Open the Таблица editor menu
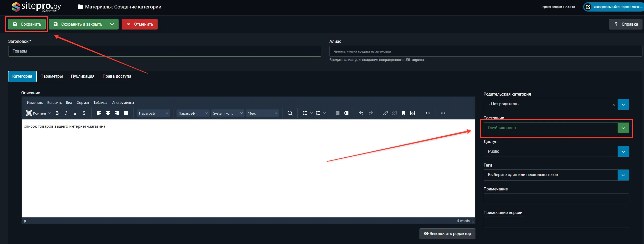Viewport: 644px width, 244px height. click(x=100, y=103)
